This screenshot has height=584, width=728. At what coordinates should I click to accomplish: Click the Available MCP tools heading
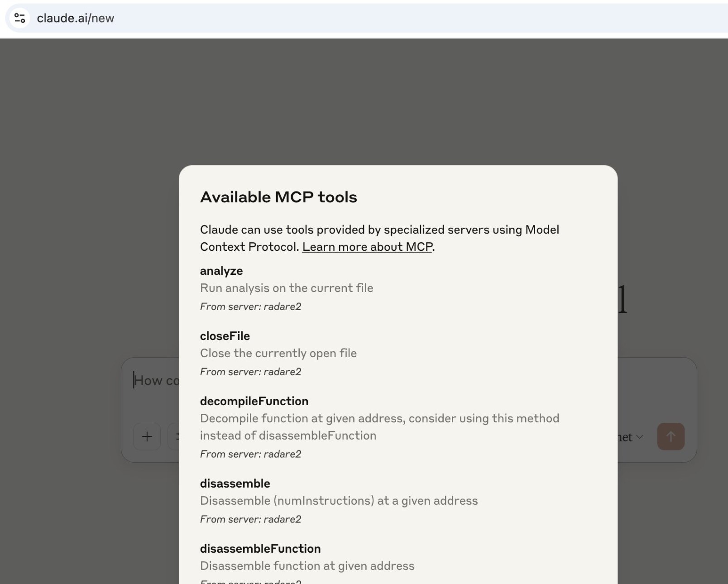point(278,197)
